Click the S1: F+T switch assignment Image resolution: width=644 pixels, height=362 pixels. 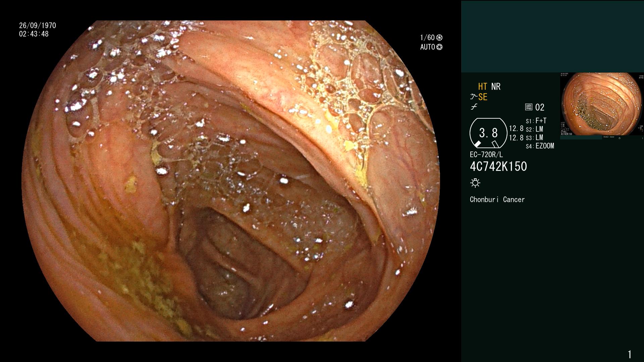(x=536, y=121)
